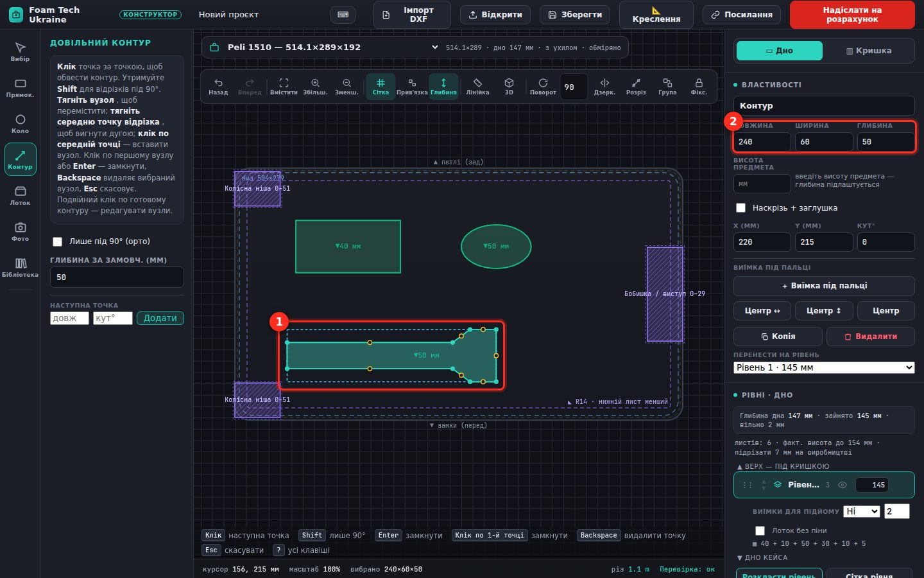Open the Лінійка ruler tool
The image size is (924, 578).
point(477,87)
